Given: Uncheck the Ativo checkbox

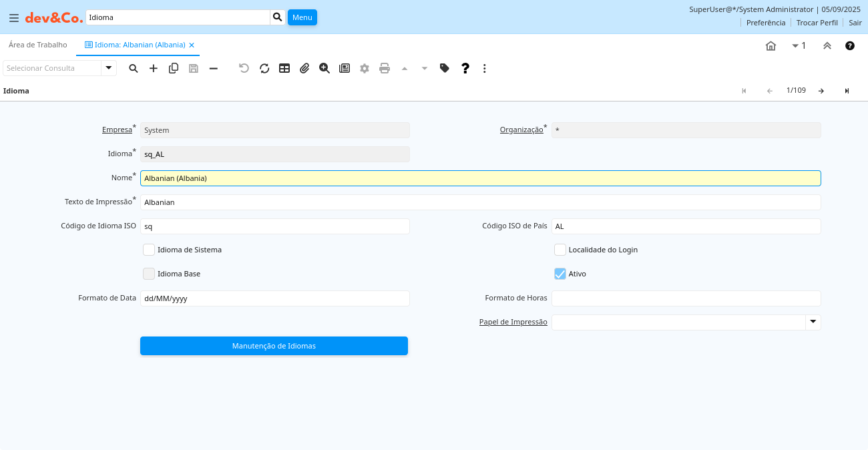Looking at the screenshot, I should [x=560, y=274].
